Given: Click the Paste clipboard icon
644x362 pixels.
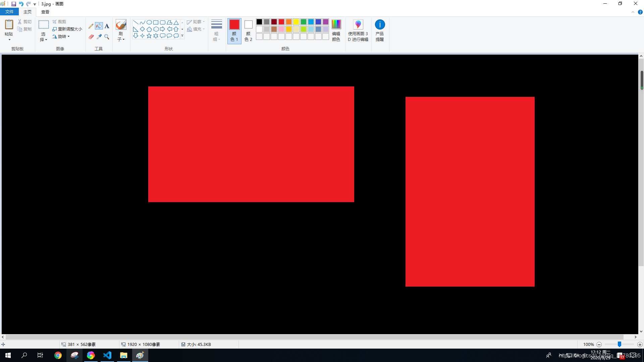Looking at the screenshot, I should coord(9,24).
